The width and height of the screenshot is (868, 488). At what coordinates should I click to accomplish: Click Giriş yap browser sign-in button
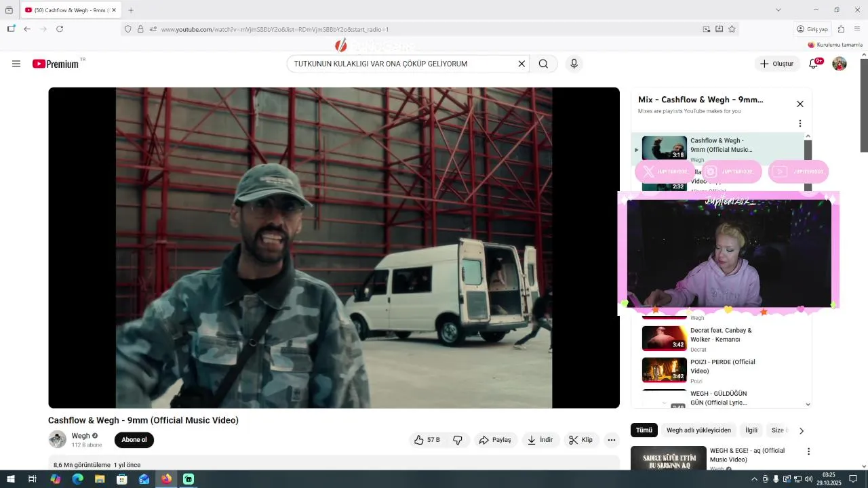[x=812, y=29]
